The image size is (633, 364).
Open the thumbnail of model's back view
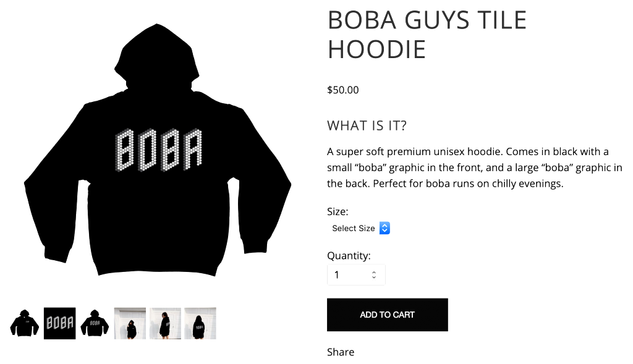[x=200, y=323]
